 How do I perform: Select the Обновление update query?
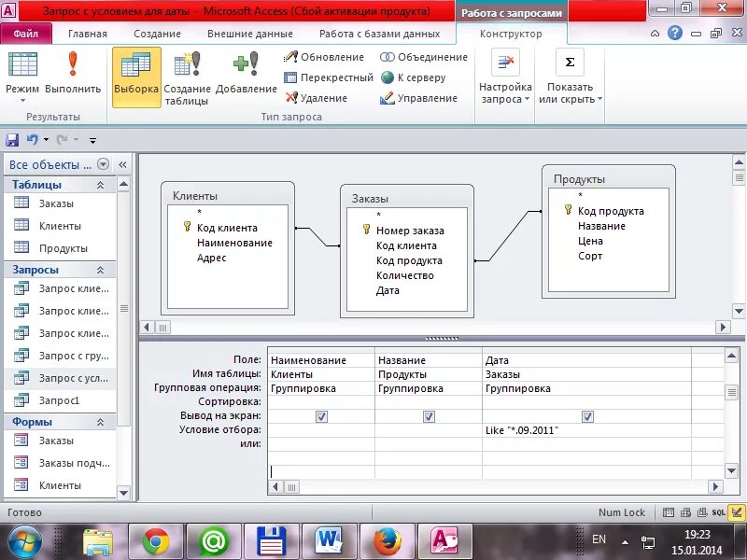click(323, 57)
